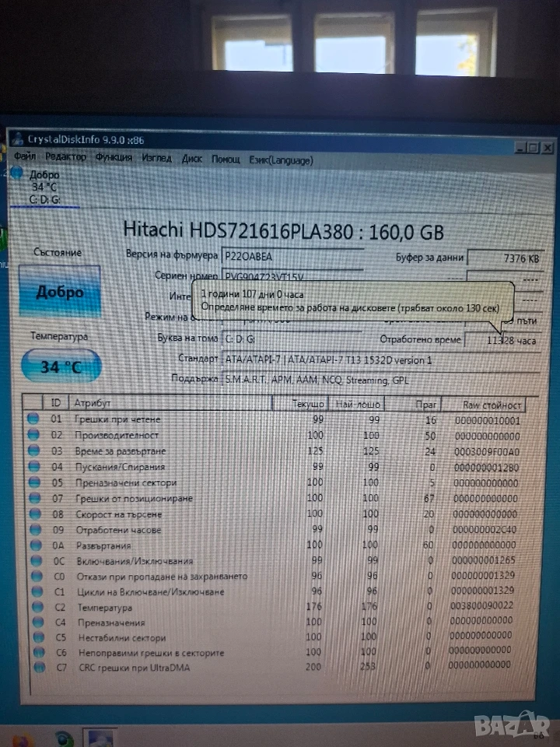This screenshot has width=560, height=747.
Task: Open the Изглед menu
Action: tap(156, 158)
